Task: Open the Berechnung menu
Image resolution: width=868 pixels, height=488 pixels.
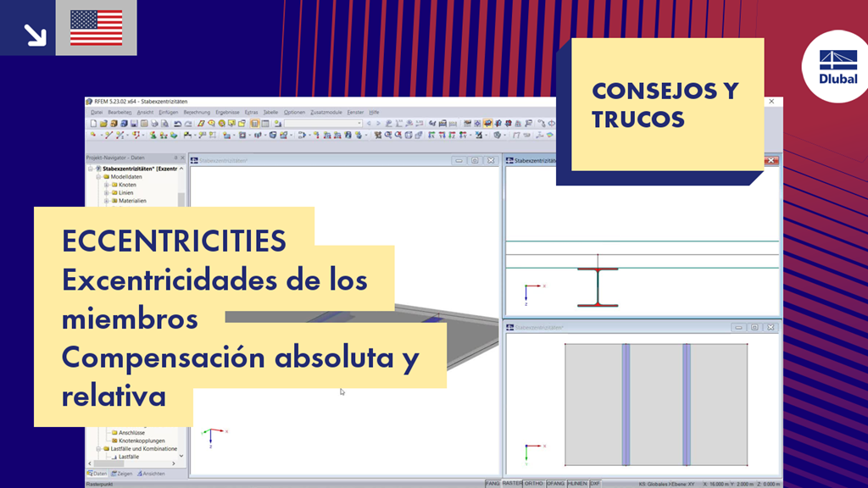Action: [x=197, y=113]
